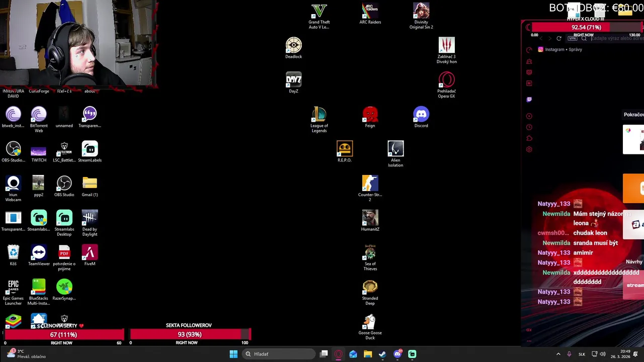Viewport: 644px width, 362px height.
Task: Select the R.E.P.O. game icon
Action: click(x=345, y=151)
